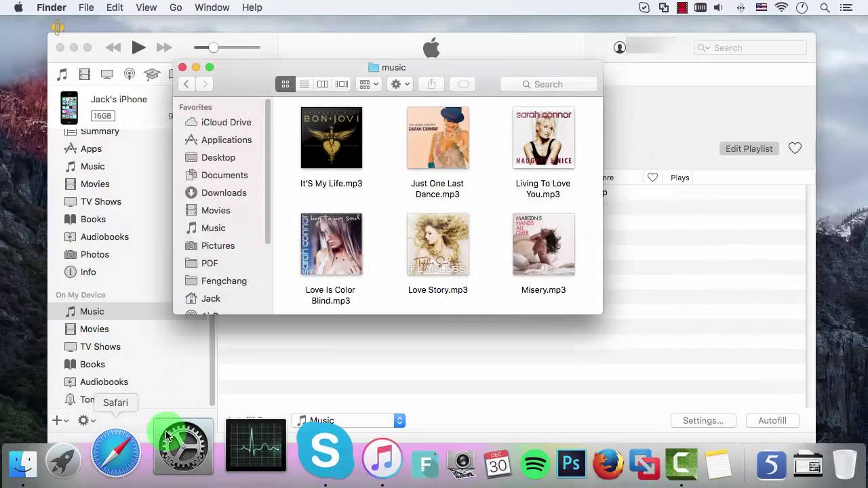868x488 pixels.
Task: Open the iTunes gear action dropdown
Action: [86, 420]
